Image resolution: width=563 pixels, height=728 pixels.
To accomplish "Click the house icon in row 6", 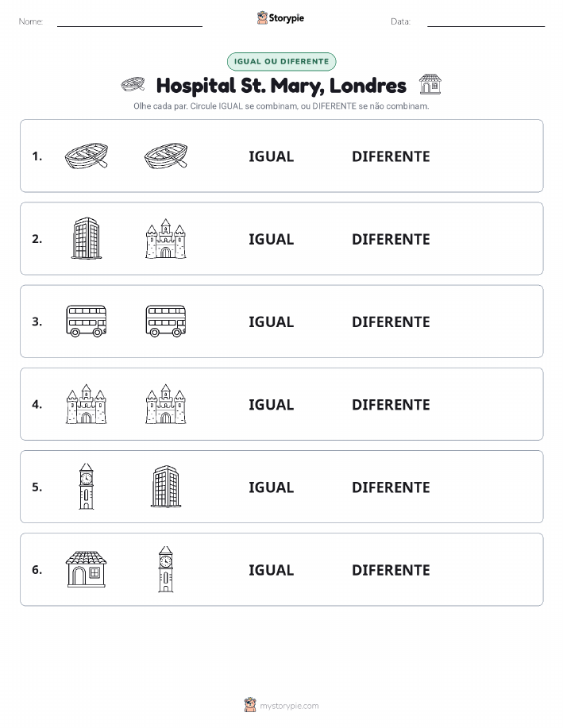I will pyautogui.click(x=87, y=569).
